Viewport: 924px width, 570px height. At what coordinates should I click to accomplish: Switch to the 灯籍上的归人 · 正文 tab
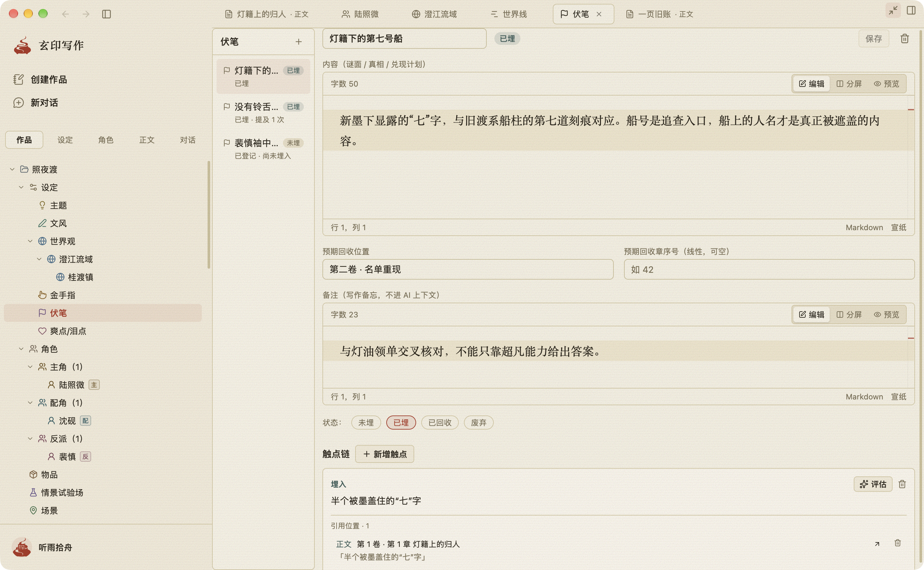266,14
